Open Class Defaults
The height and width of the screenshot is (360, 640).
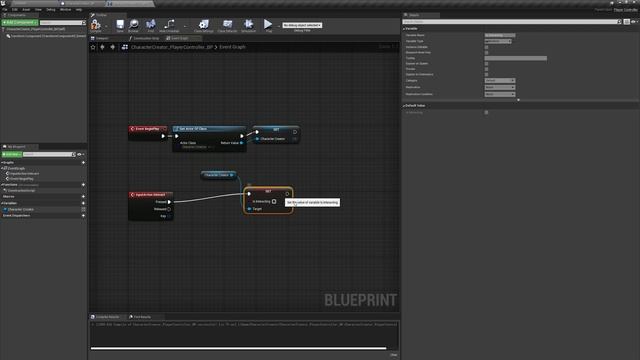(227, 25)
